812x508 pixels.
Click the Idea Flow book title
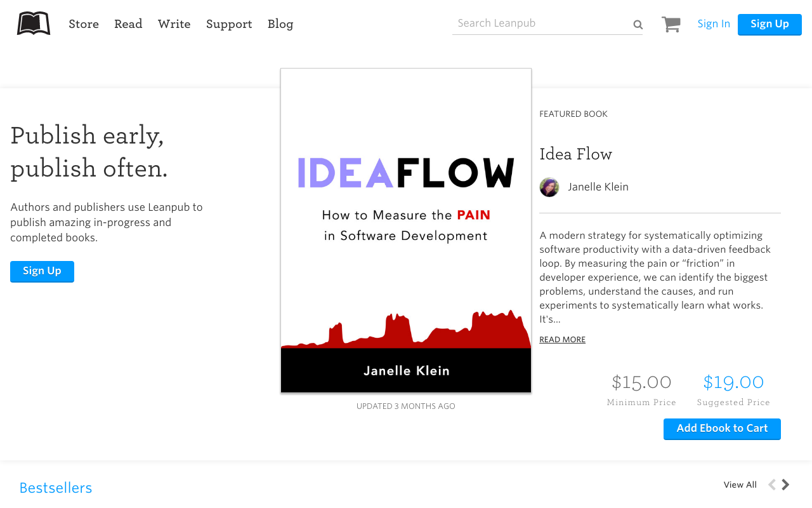575,154
